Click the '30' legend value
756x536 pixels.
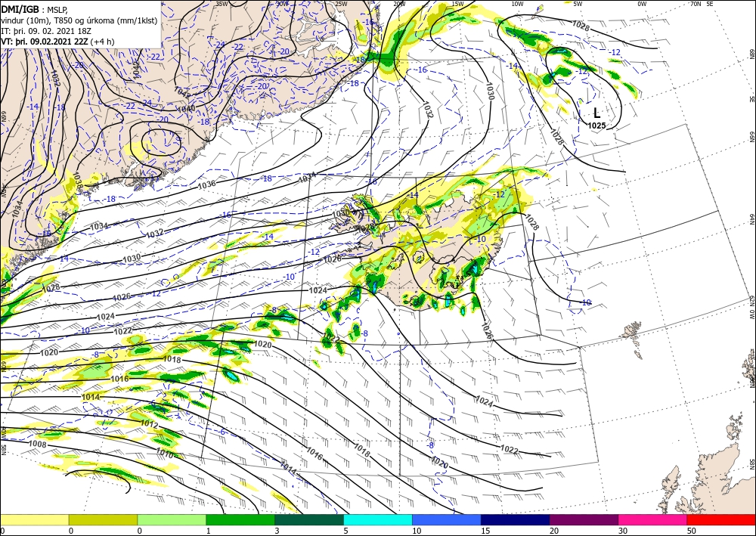point(622,531)
